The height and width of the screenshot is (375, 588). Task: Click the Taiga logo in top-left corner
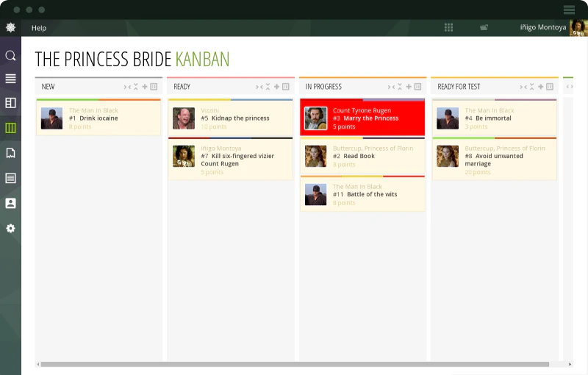pos(10,27)
